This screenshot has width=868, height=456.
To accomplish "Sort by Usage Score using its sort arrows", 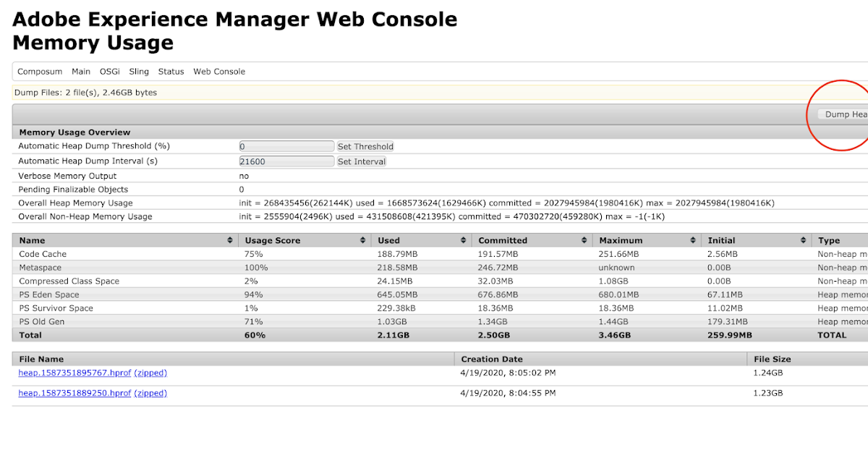I will click(362, 240).
